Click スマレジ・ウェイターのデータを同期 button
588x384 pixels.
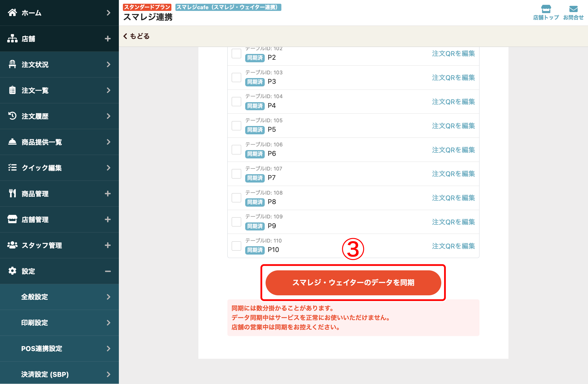[x=353, y=283]
